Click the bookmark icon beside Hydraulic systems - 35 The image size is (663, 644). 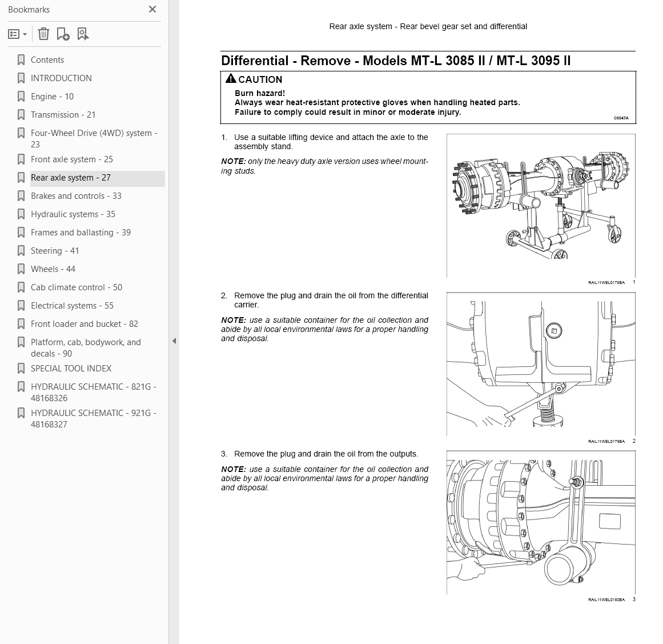(21, 214)
